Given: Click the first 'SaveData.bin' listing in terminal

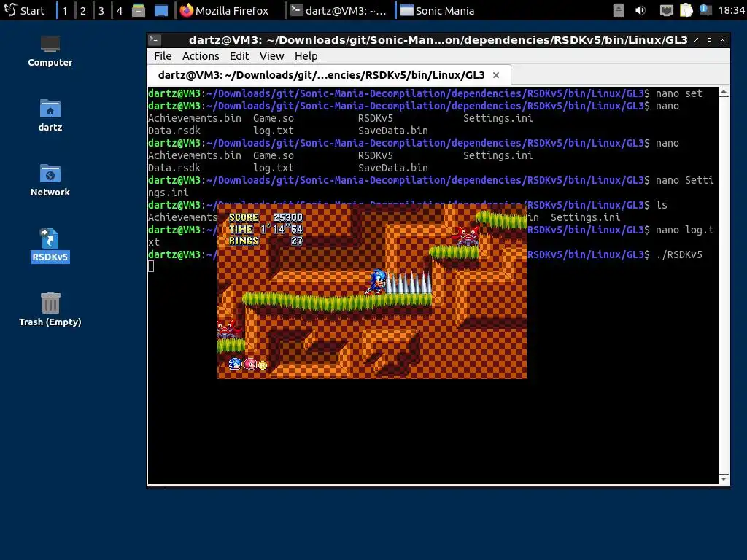Looking at the screenshot, I should click(393, 131).
